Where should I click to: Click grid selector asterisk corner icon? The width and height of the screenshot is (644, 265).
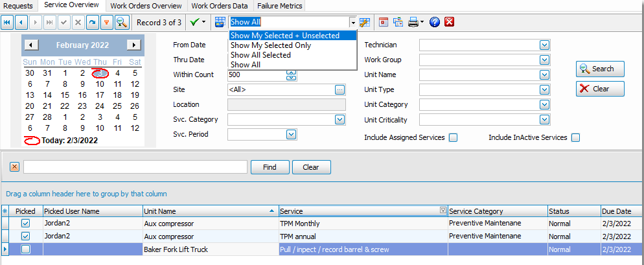pos(5,211)
